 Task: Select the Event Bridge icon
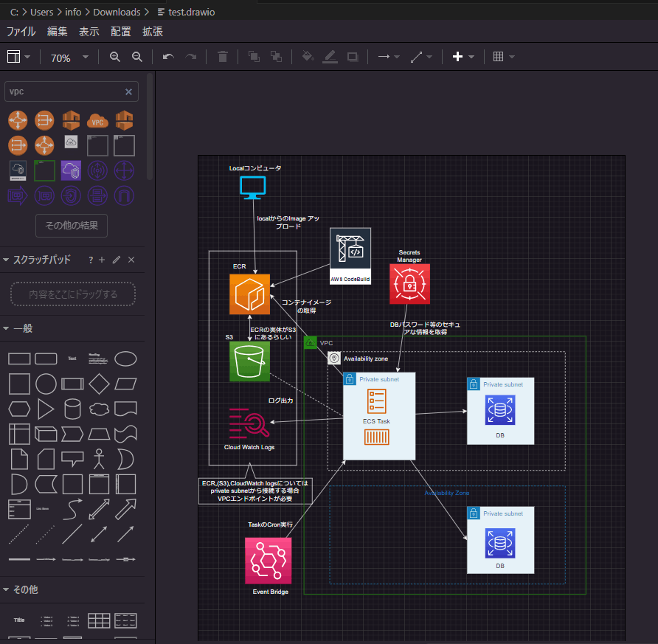(269, 561)
